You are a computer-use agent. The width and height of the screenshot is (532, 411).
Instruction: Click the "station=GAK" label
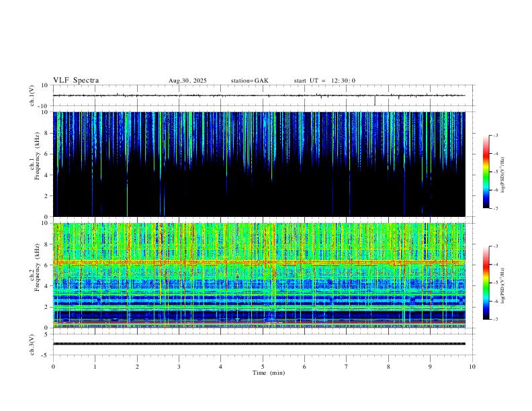point(250,81)
